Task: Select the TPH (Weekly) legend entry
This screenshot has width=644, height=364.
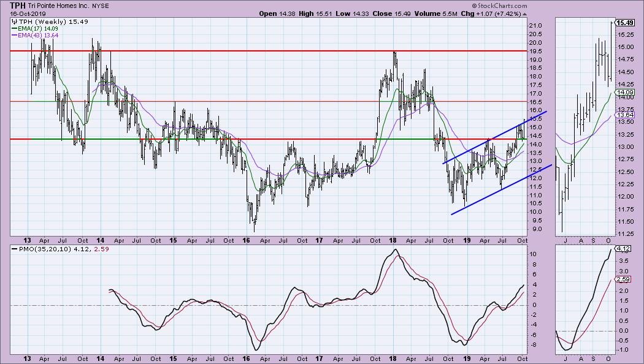Action: (x=49, y=21)
